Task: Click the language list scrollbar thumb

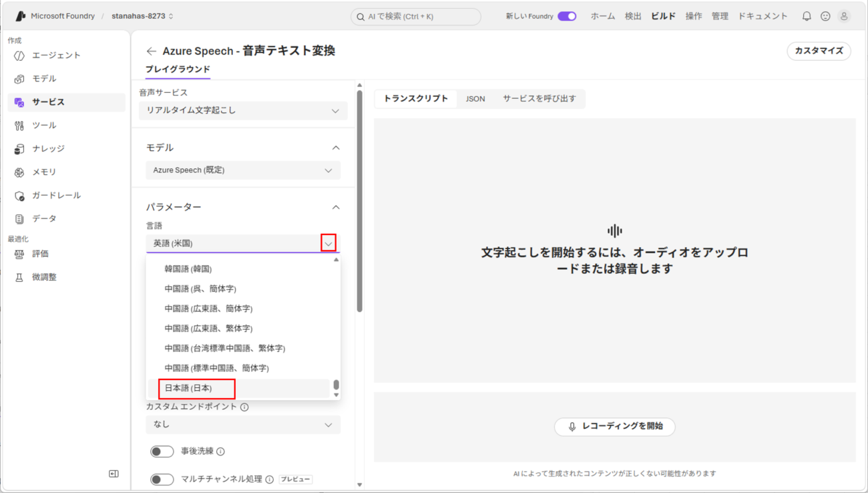Action: tap(337, 385)
